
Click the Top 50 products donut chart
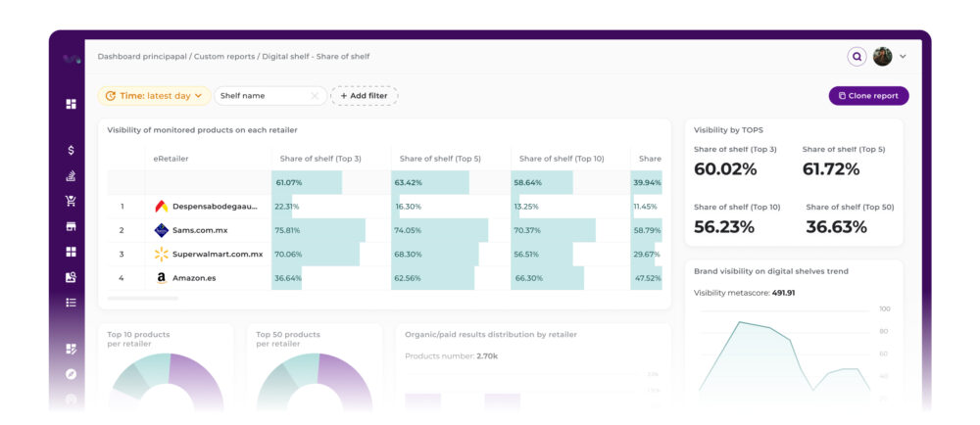pyautogui.click(x=315, y=382)
